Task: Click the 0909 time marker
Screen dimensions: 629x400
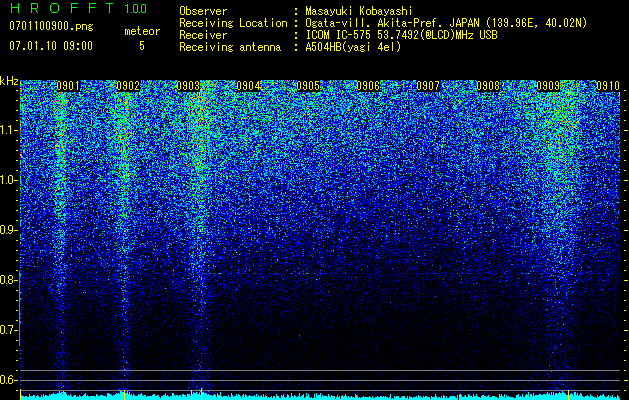Action: [x=548, y=86]
